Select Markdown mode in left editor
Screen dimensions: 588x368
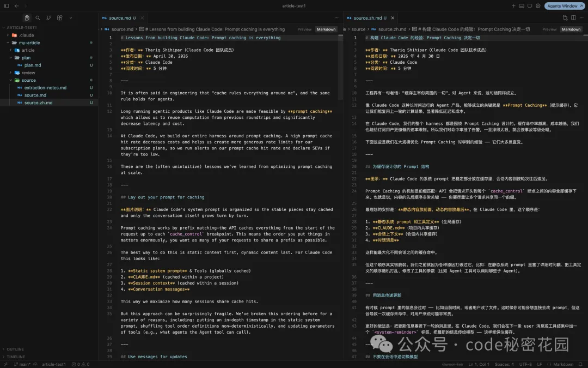[326, 29]
